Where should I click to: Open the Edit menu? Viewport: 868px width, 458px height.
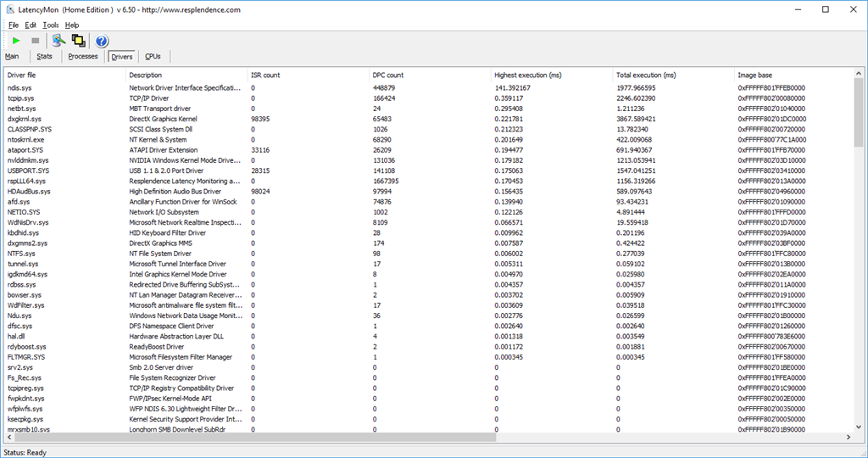31,25
